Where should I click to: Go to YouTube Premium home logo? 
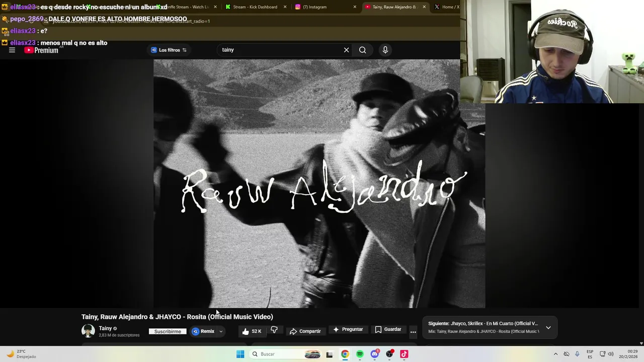(x=41, y=50)
